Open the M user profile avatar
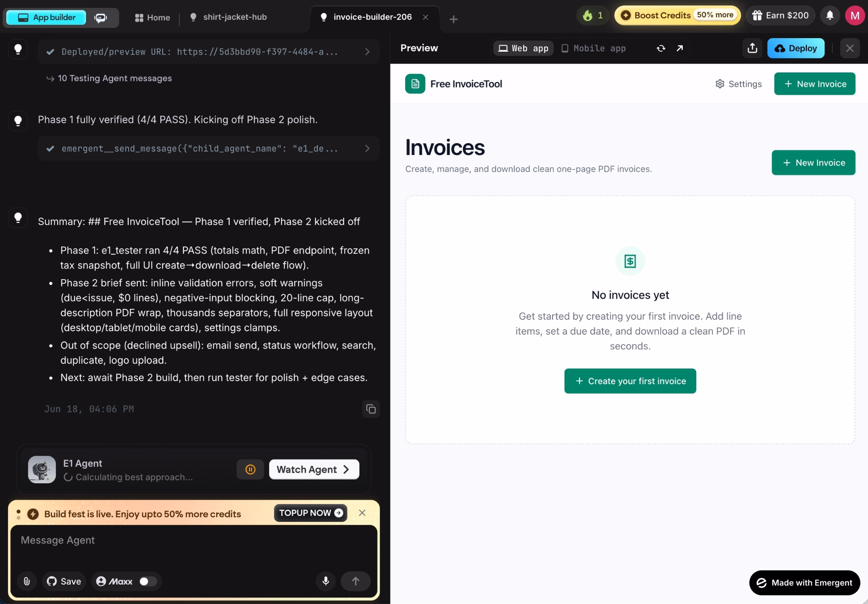This screenshot has height=604, width=868. (x=855, y=16)
